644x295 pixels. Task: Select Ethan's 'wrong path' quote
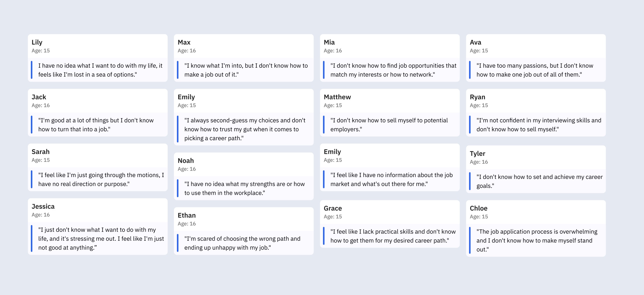(242, 243)
